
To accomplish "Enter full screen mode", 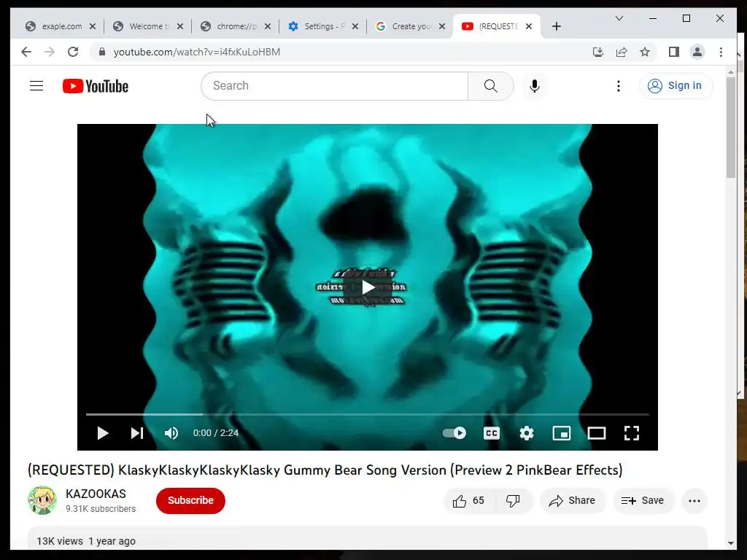I will coord(632,433).
